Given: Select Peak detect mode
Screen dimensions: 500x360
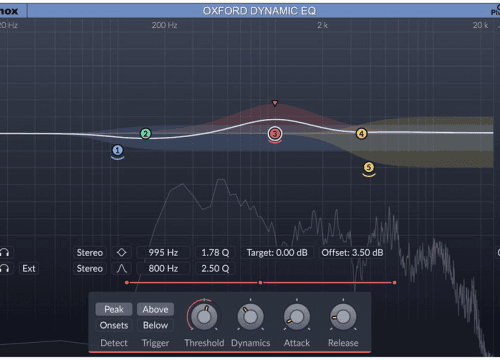Looking at the screenshot, I should point(114,309).
